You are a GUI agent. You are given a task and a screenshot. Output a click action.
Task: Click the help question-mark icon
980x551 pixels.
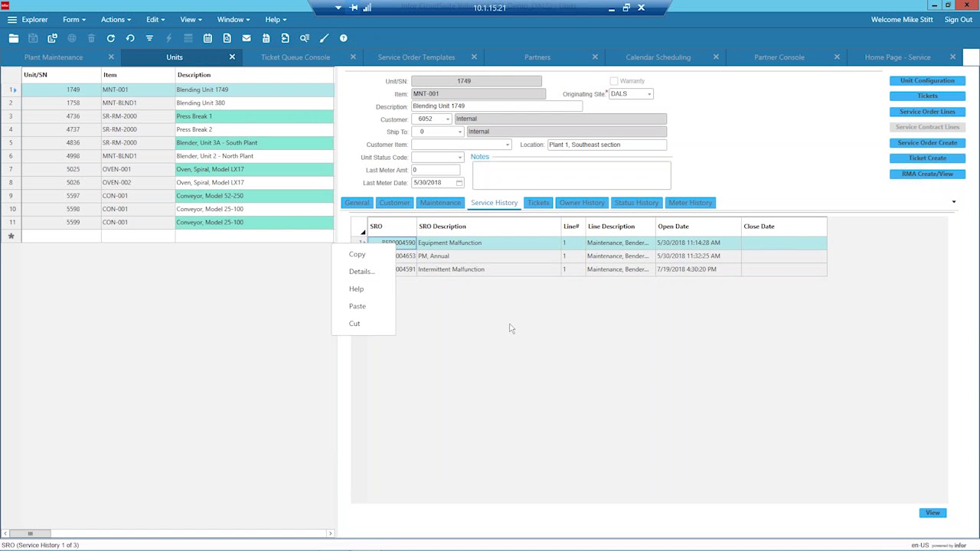click(343, 38)
